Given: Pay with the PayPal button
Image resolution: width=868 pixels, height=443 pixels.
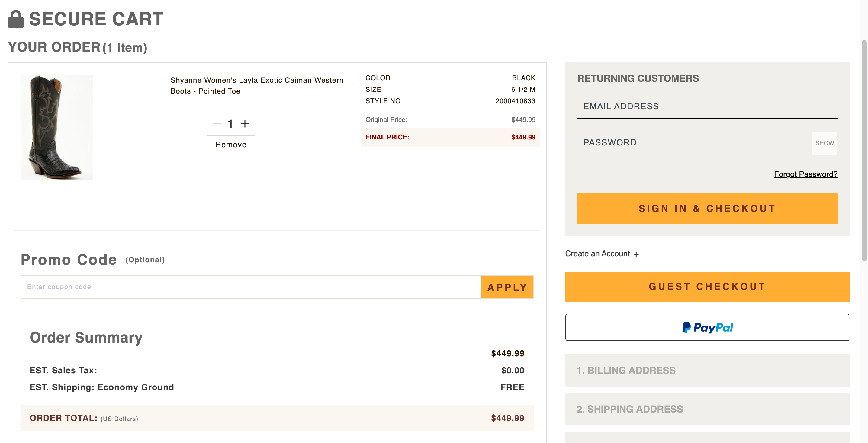Looking at the screenshot, I should [707, 327].
